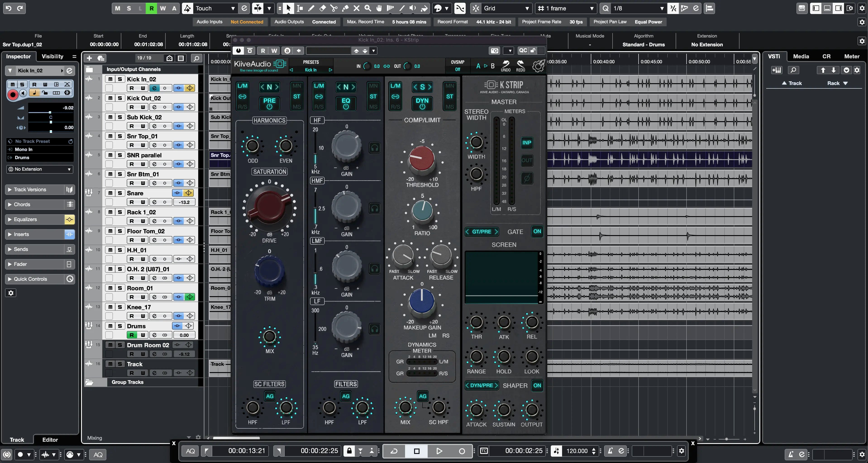This screenshot has height=463, width=868.
Task: Click the plugin snapshot camera icon
Action: (494, 50)
